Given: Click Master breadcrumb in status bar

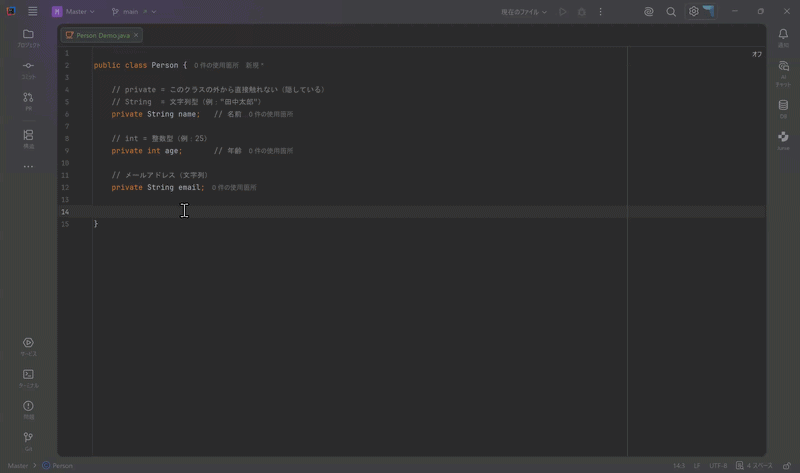Looking at the screenshot, I should click(18, 465).
